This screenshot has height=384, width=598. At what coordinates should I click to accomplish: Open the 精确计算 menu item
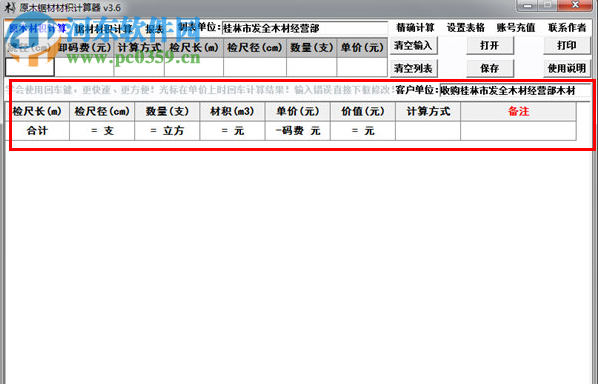415,27
